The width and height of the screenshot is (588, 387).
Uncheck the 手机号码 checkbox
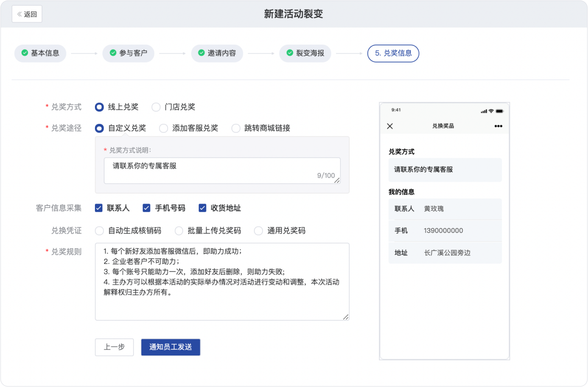147,208
